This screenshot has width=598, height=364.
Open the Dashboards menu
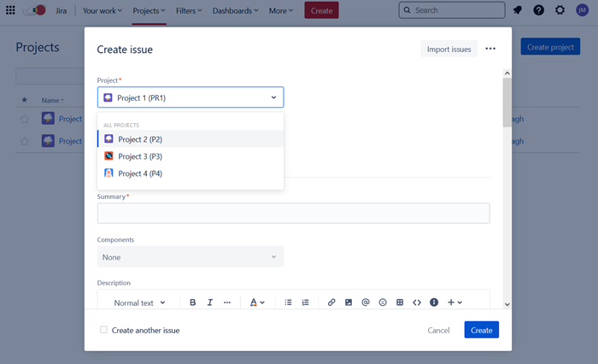coord(235,11)
